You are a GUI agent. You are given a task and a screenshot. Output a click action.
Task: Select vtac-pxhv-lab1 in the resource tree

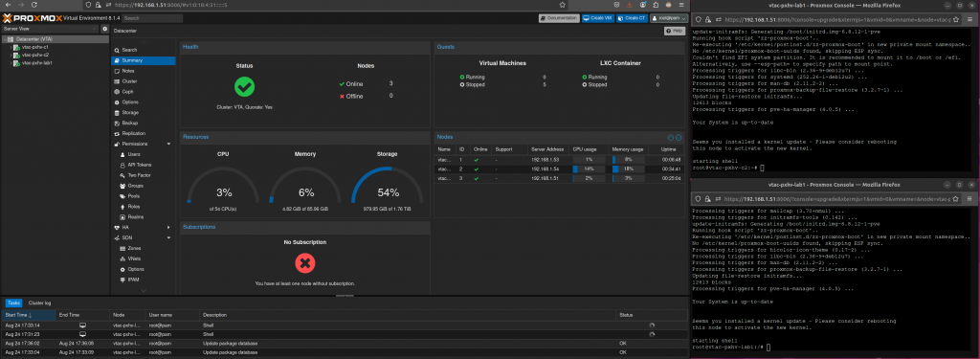pyautogui.click(x=37, y=63)
